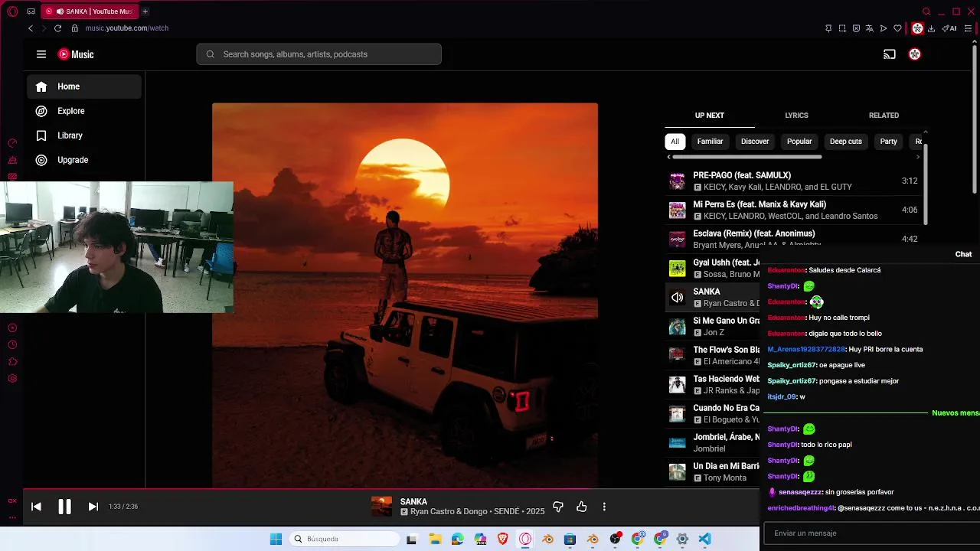Screen dimensions: 980x551
Task: Open Ryan Castro & Dongo artist link
Action: coord(449,511)
